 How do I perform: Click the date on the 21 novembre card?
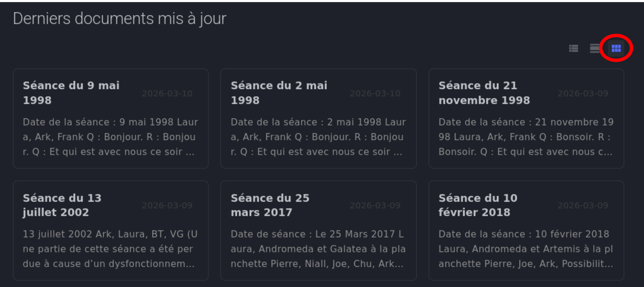tap(583, 93)
